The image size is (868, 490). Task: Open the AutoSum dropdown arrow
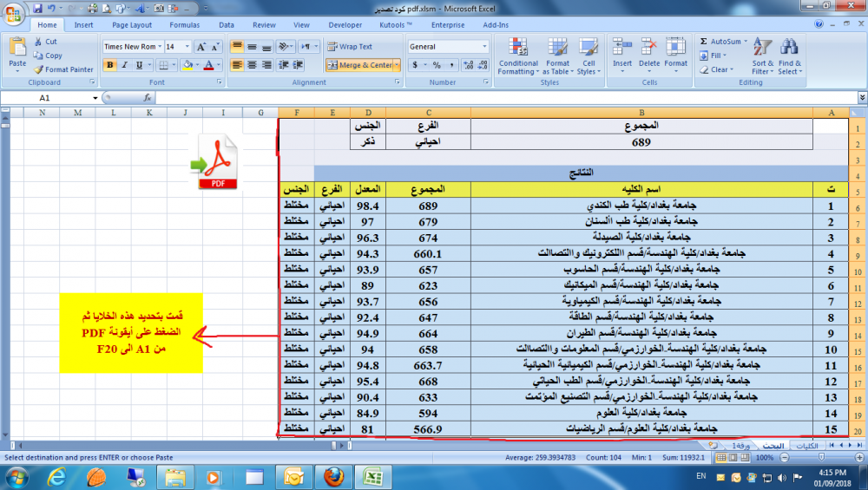746,42
